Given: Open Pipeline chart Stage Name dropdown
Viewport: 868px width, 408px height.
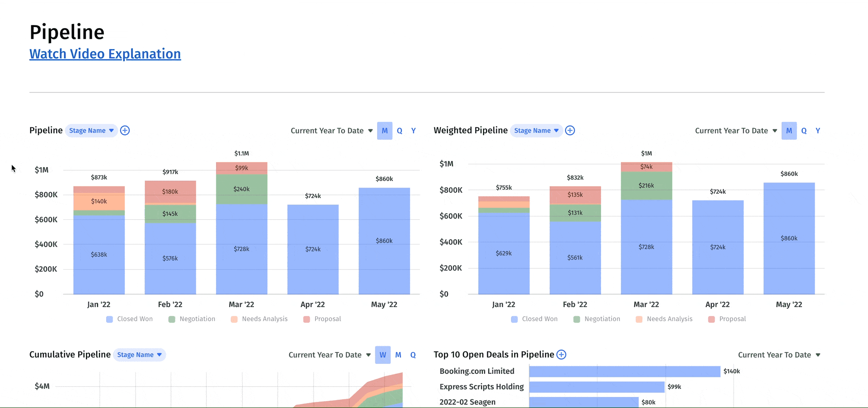Looking at the screenshot, I should (x=92, y=131).
